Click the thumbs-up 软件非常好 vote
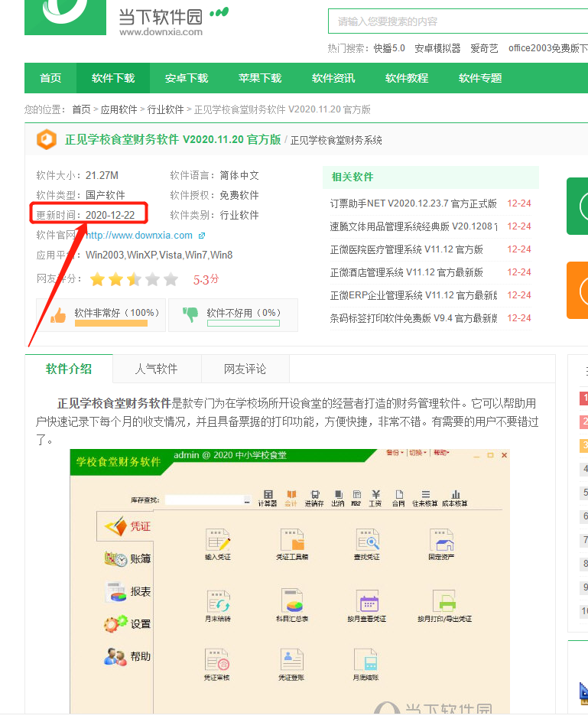This screenshot has height=719, width=588. coord(101,315)
